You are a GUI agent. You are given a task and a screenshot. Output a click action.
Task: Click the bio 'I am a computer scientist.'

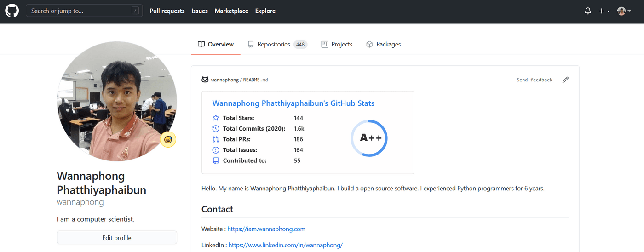coord(96,219)
